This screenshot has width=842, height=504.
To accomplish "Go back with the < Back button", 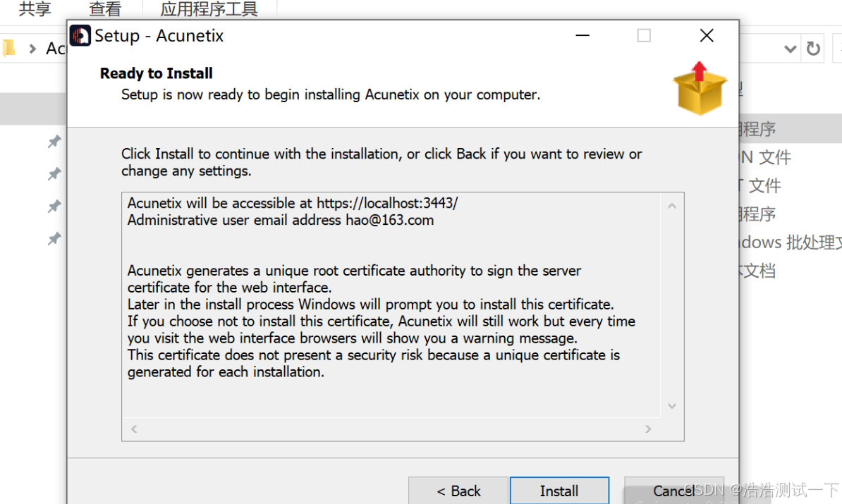I will point(458,490).
